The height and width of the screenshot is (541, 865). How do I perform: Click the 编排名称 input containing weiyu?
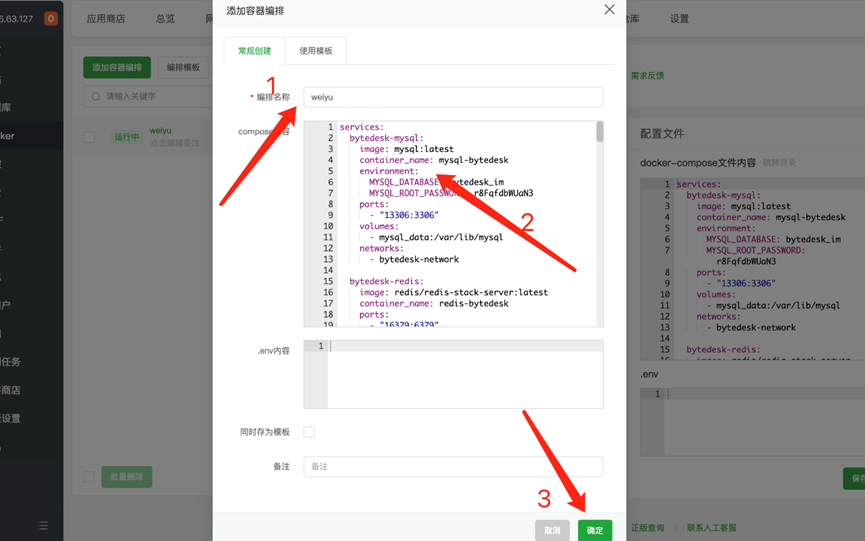[453, 97]
